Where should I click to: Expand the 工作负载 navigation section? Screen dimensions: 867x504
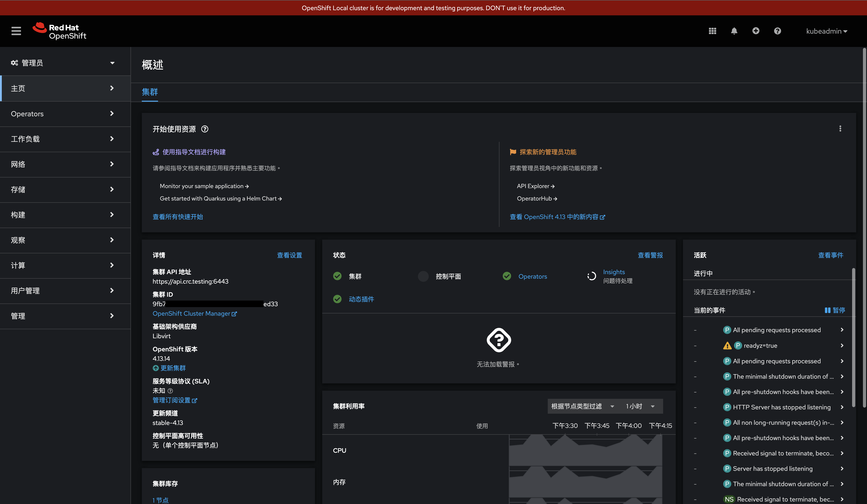[63, 139]
